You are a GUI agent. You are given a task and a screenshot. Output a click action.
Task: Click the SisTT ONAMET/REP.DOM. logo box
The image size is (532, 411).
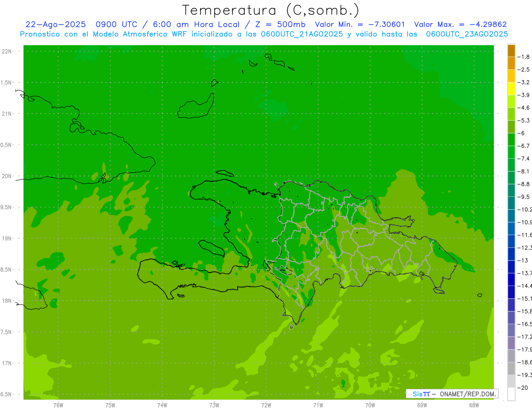point(452,394)
